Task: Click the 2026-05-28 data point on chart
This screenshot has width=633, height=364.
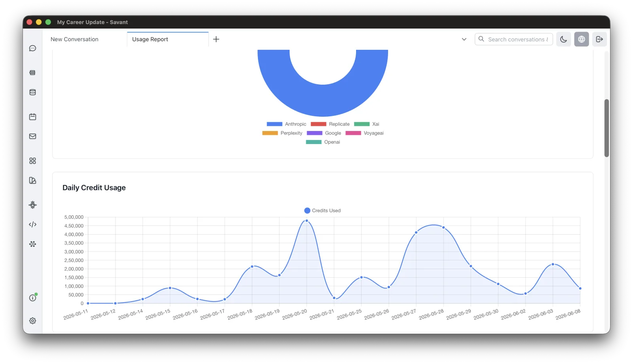Action: [x=443, y=227]
